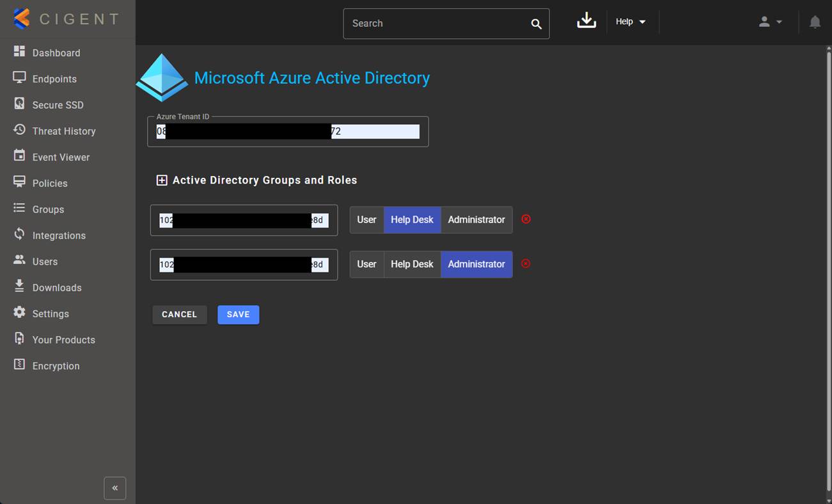
Task: Open Settings link in sidebar
Action: coord(51,314)
